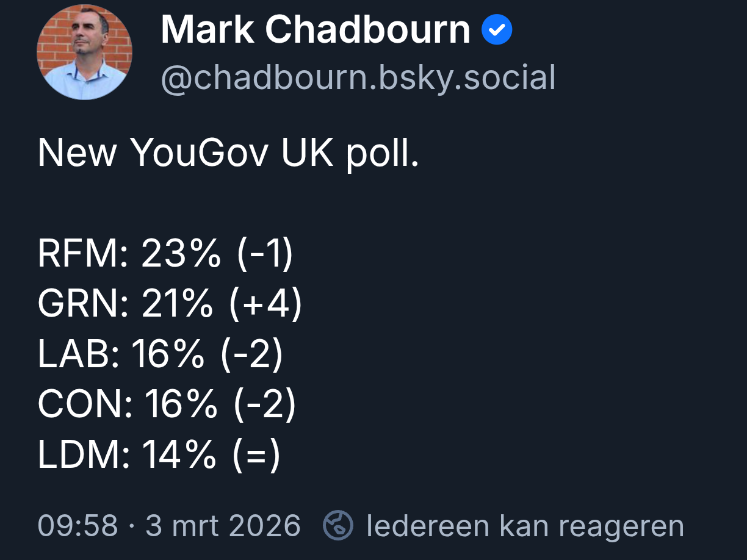Click the '3 mrt 2026' date

coord(223,526)
